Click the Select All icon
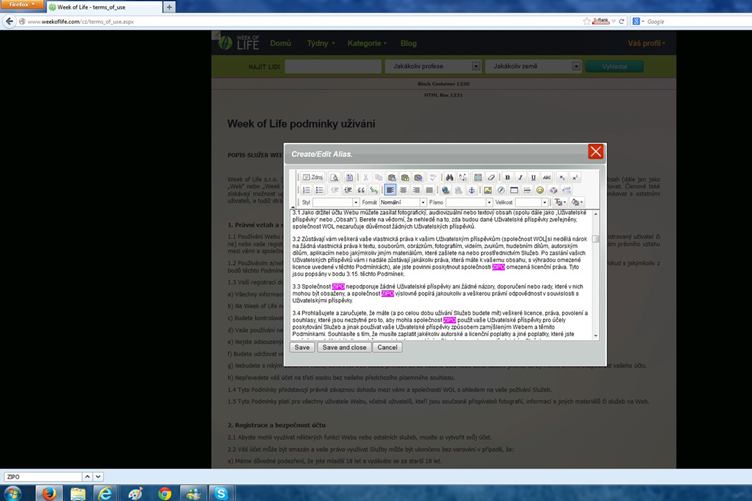Viewport: 752px width, 501px height. (478, 177)
